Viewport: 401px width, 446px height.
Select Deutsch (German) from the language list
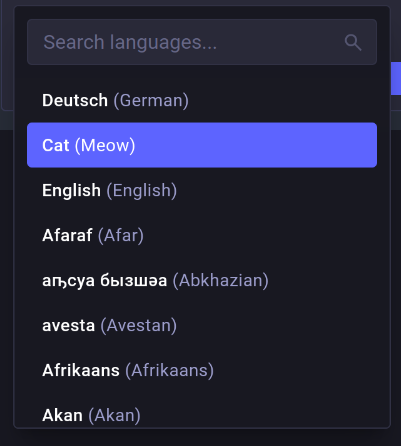(202, 100)
